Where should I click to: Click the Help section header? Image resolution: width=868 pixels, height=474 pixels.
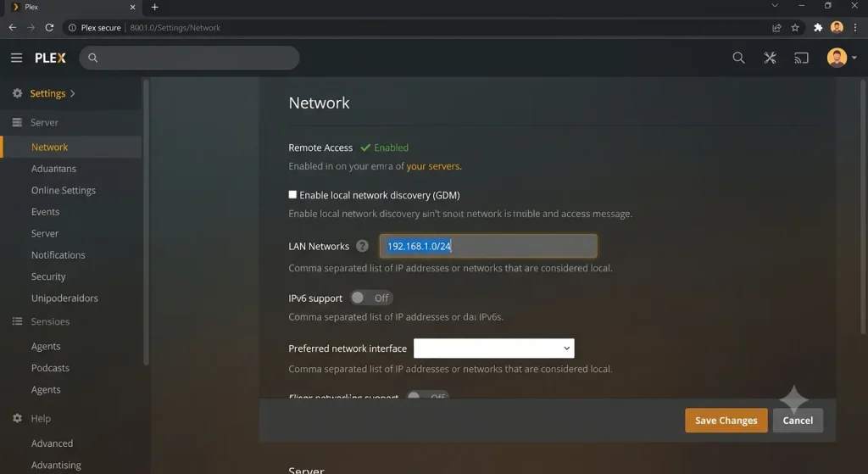(x=41, y=418)
